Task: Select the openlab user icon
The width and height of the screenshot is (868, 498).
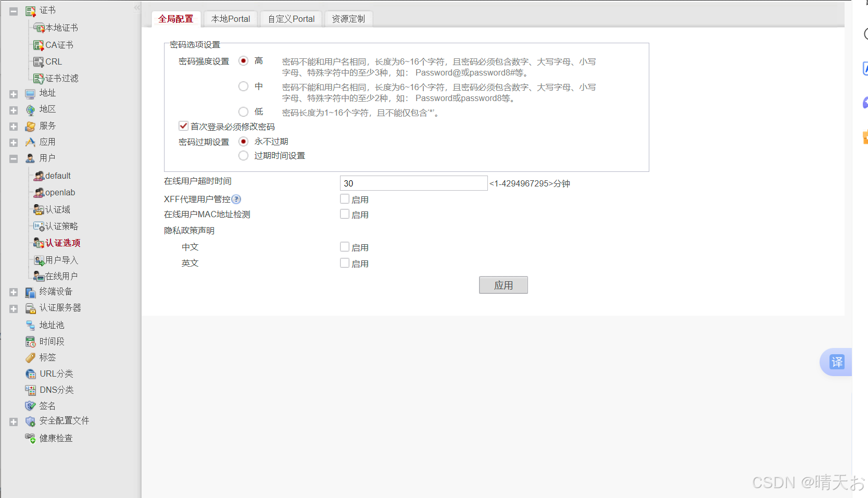Action: point(39,193)
